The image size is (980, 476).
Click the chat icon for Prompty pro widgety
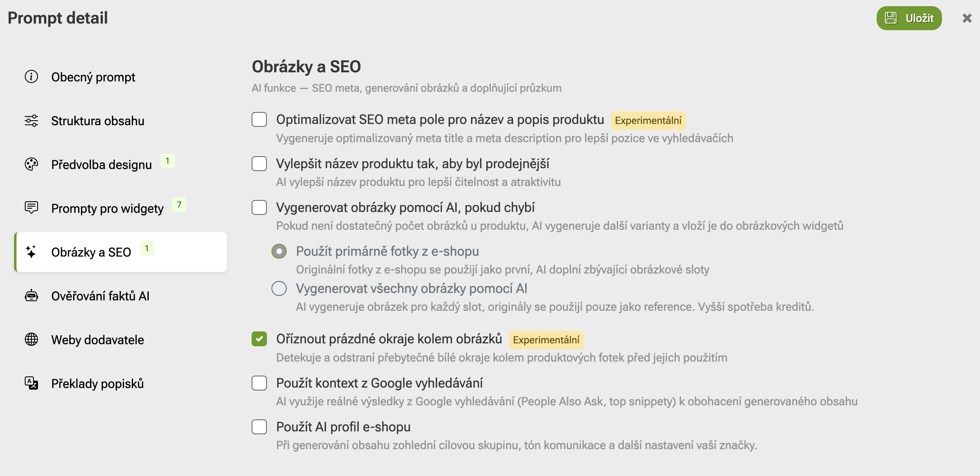coord(31,208)
